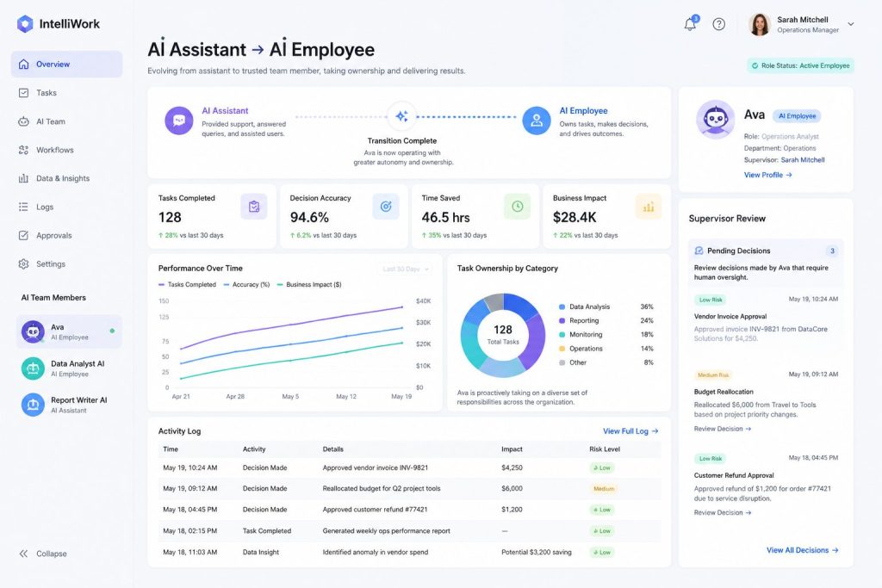The width and height of the screenshot is (882, 588).
Task: Click the Data Analysis blue color dot
Action: pyautogui.click(x=562, y=307)
